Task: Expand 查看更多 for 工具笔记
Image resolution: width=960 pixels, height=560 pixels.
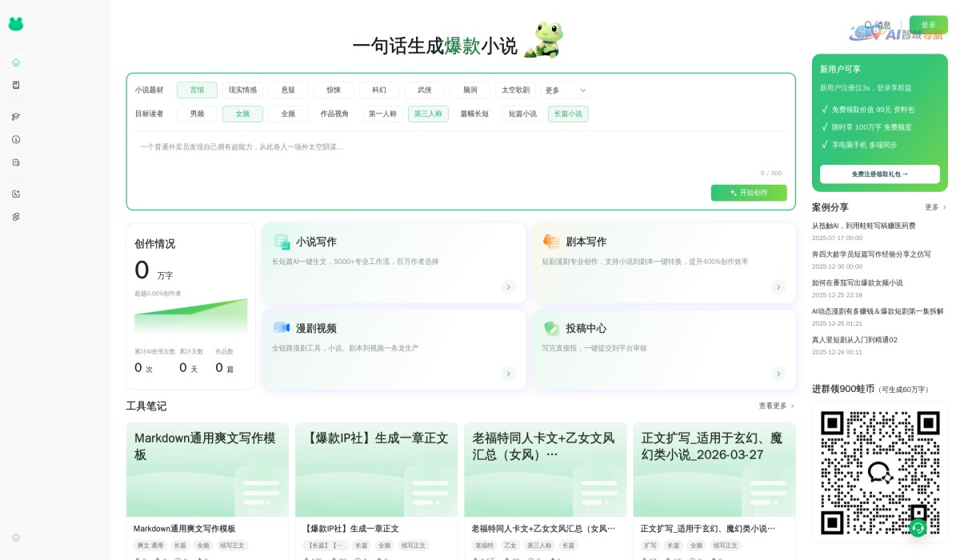Action: [776, 406]
